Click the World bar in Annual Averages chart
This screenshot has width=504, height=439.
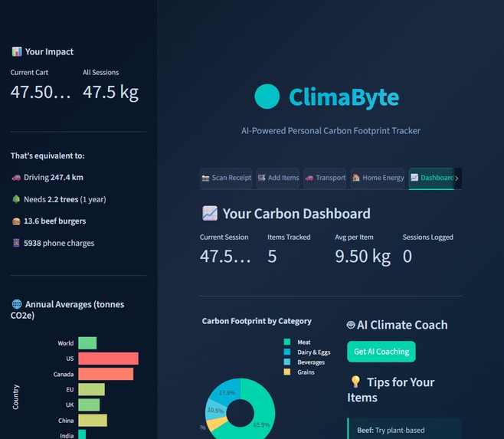pos(87,342)
